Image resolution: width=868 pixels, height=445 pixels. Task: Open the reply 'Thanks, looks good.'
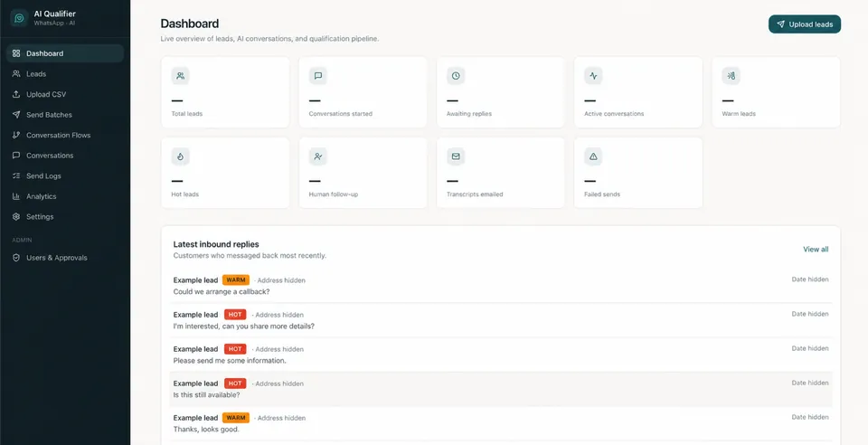pos(501,423)
